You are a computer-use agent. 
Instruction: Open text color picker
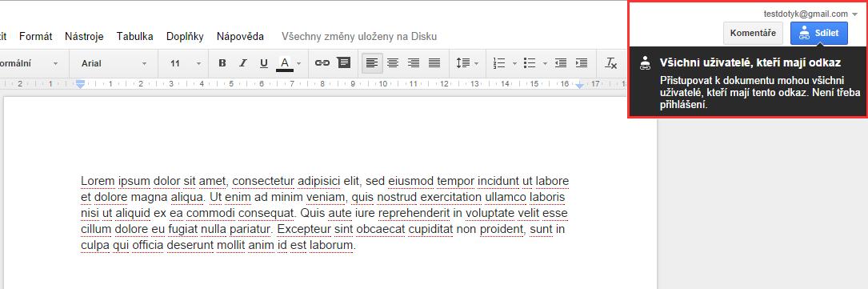click(285, 63)
